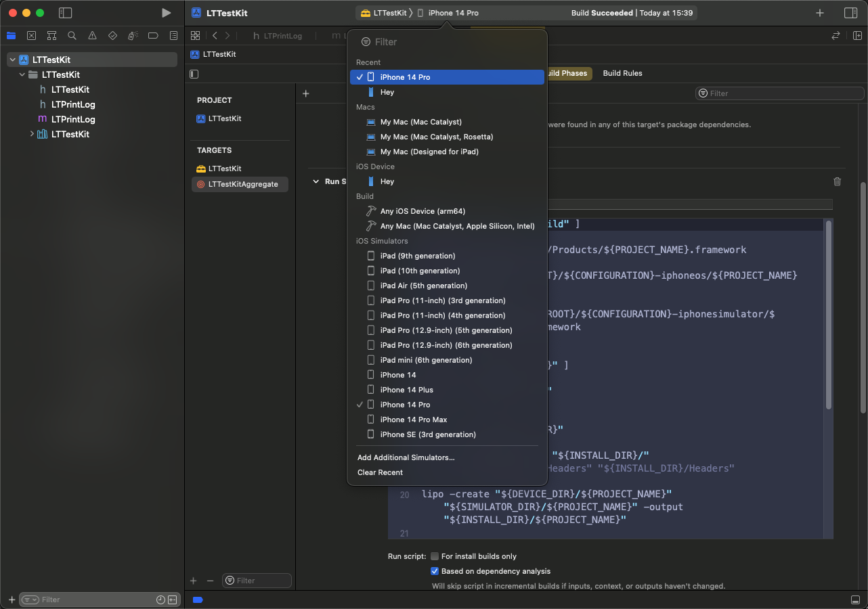The image size is (868, 609).
Task: Open the related items grid icon
Action: point(195,36)
